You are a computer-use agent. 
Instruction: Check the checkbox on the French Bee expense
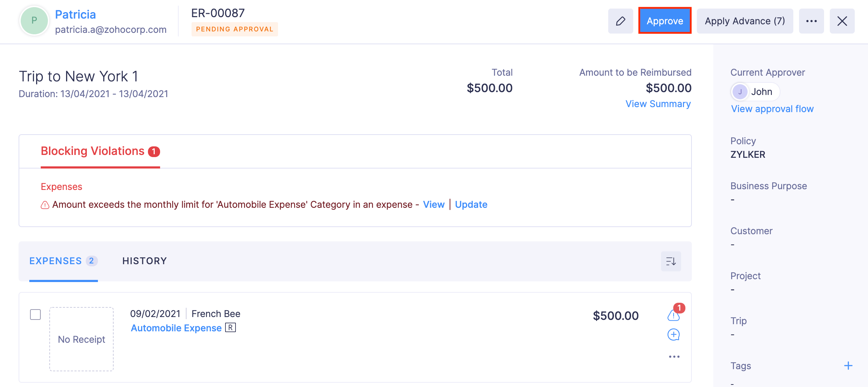point(35,315)
